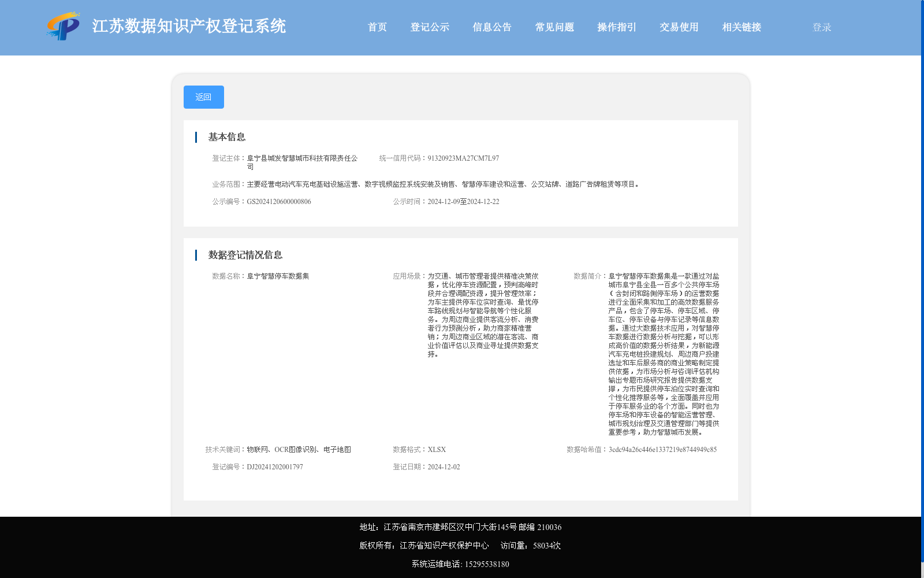Click the 公示编号 field label
This screenshot has width=924, height=578.
(229, 202)
